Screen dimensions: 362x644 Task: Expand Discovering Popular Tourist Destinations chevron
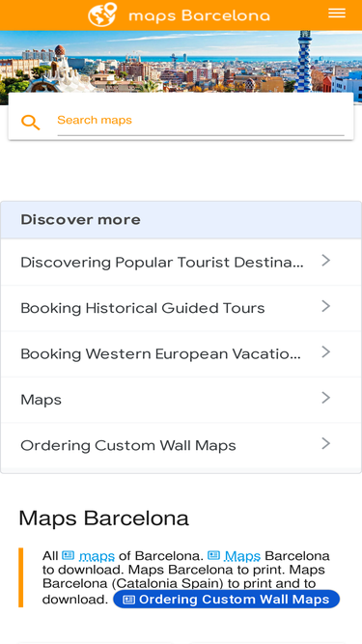(x=326, y=261)
